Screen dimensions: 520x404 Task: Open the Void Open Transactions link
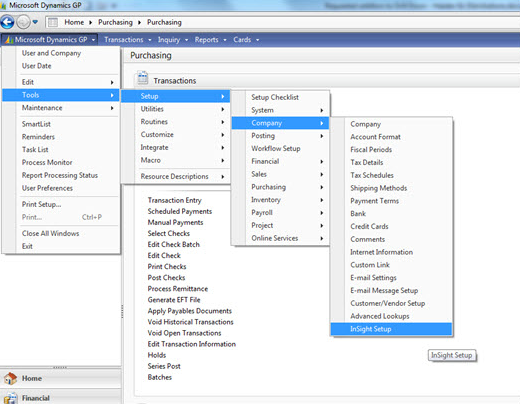[x=184, y=333]
